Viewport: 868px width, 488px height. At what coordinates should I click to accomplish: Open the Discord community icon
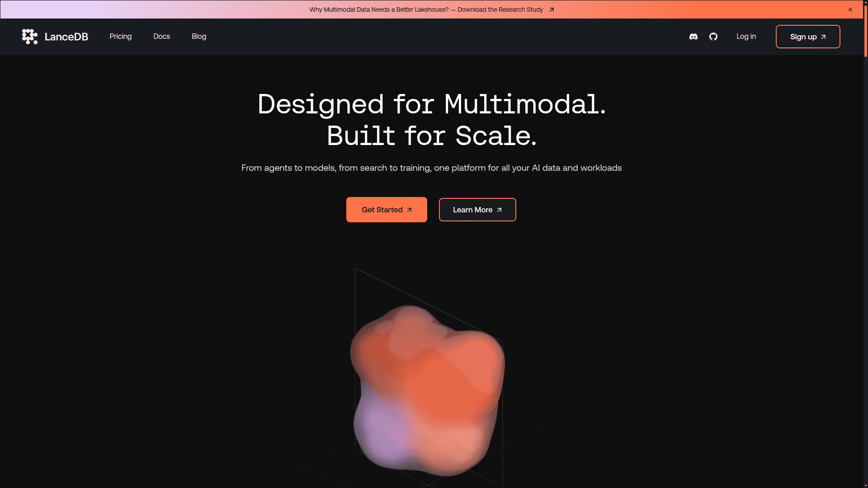tap(693, 37)
